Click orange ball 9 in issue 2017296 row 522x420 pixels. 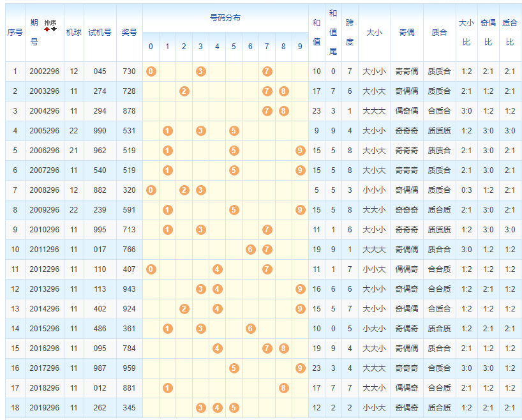(300, 368)
